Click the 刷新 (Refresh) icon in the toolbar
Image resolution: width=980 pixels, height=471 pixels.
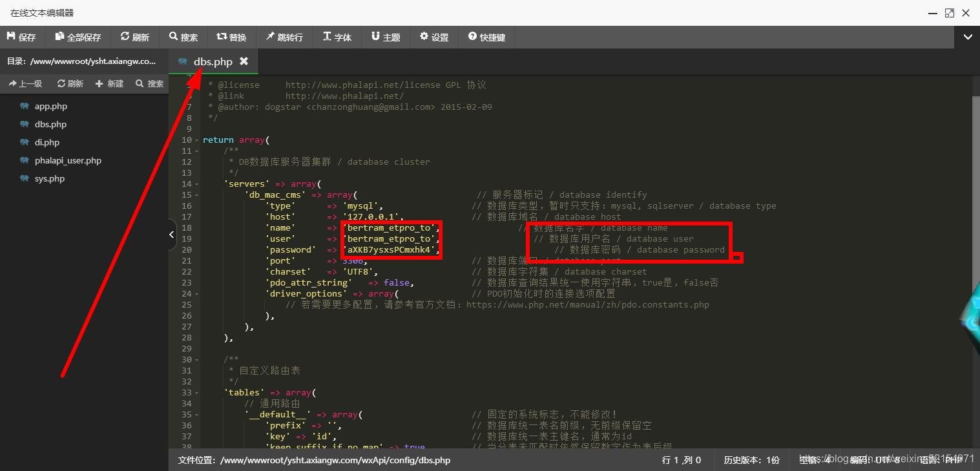[134, 37]
